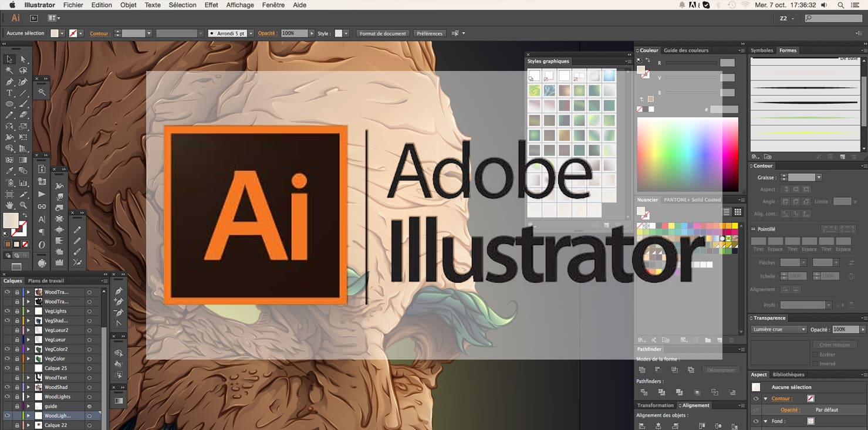This screenshot has width=868, height=430.
Task: Open the Effet menu
Action: 211,5
